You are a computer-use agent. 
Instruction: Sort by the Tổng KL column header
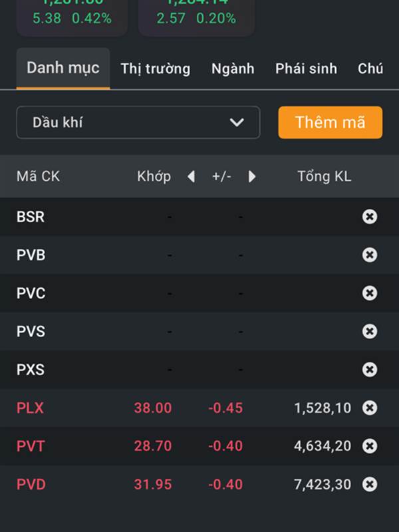325,176
